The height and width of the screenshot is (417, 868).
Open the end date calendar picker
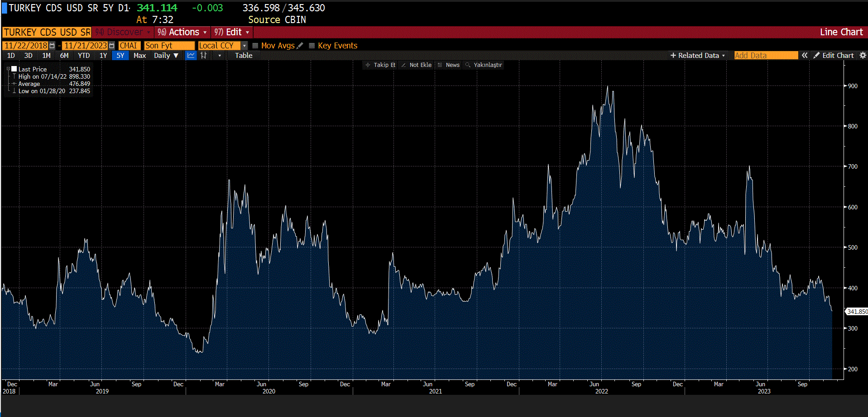tap(112, 46)
